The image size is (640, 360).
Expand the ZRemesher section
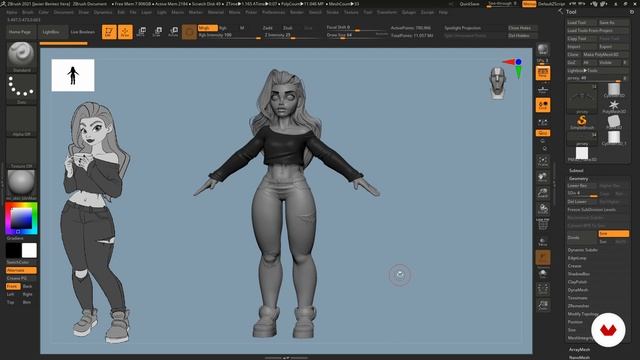[x=578, y=306]
